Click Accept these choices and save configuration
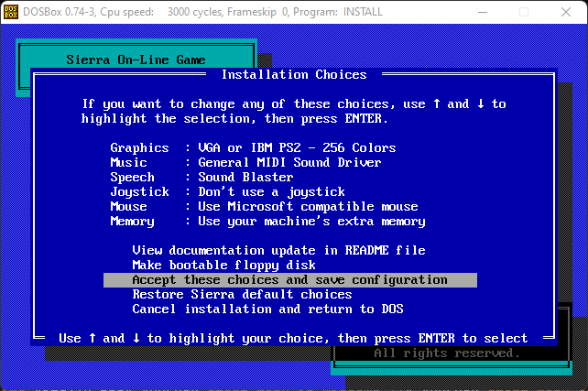 pos(289,280)
